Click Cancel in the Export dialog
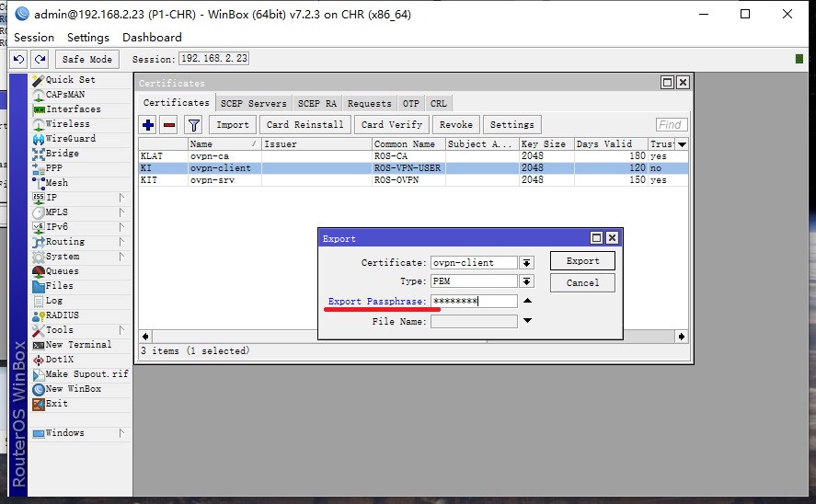The image size is (816, 504). click(582, 283)
